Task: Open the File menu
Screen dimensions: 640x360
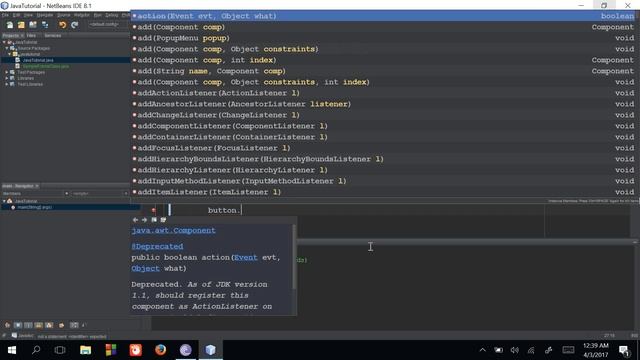Action: [5, 15]
